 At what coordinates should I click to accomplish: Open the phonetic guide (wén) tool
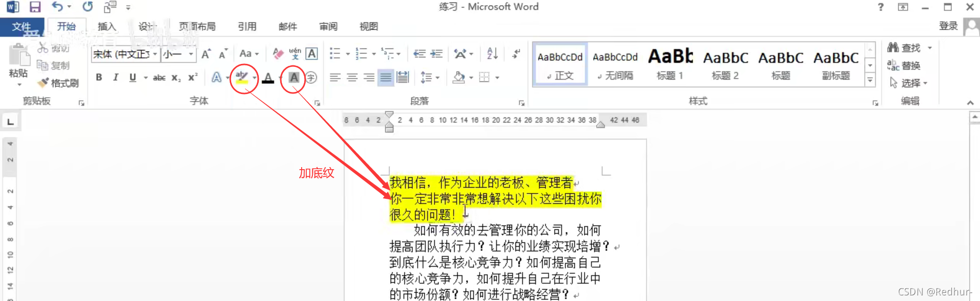click(295, 54)
